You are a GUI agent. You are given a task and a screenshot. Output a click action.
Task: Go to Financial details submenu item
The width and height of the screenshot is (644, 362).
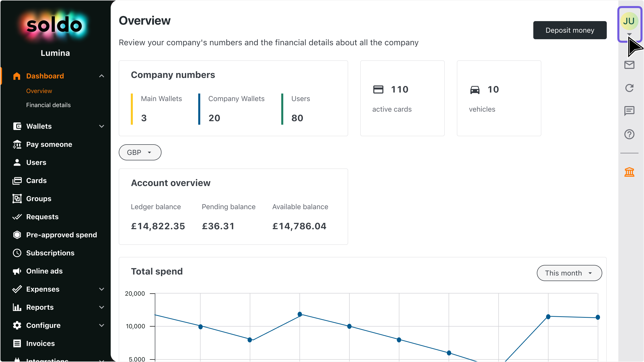pyautogui.click(x=48, y=105)
